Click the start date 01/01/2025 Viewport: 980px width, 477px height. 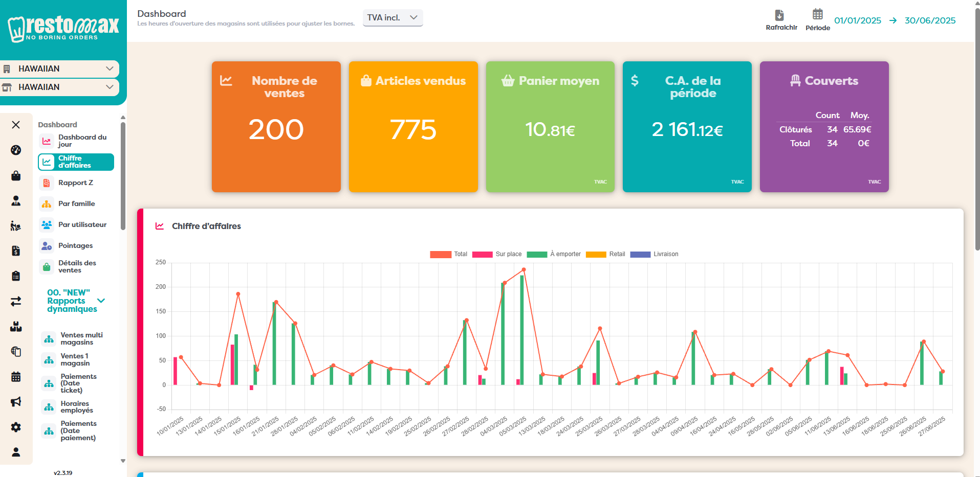857,20
